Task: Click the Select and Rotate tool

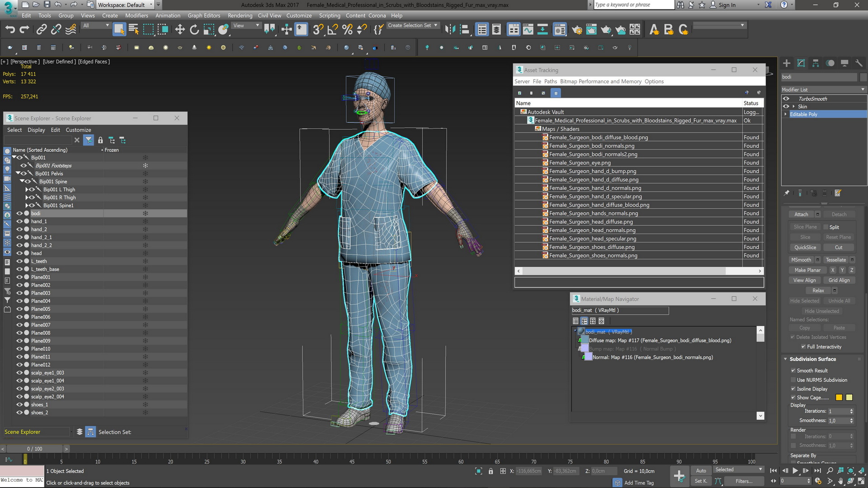Action: (194, 30)
